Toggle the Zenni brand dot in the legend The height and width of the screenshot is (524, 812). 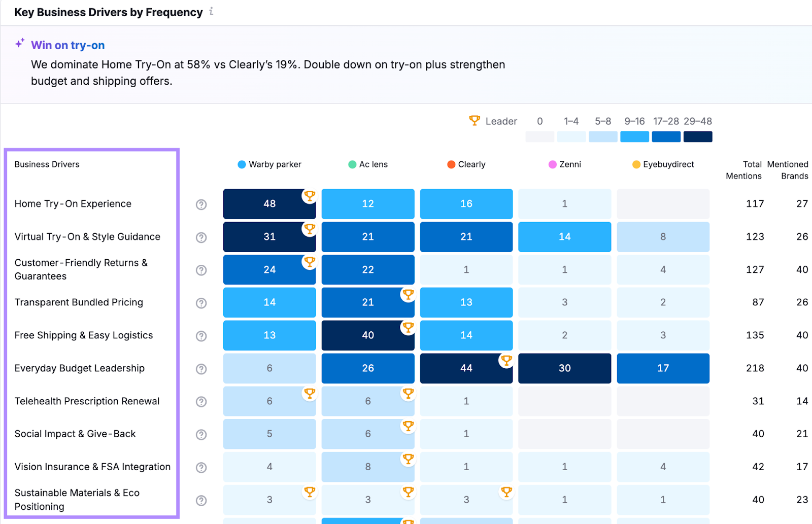pyautogui.click(x=552, y=164)
